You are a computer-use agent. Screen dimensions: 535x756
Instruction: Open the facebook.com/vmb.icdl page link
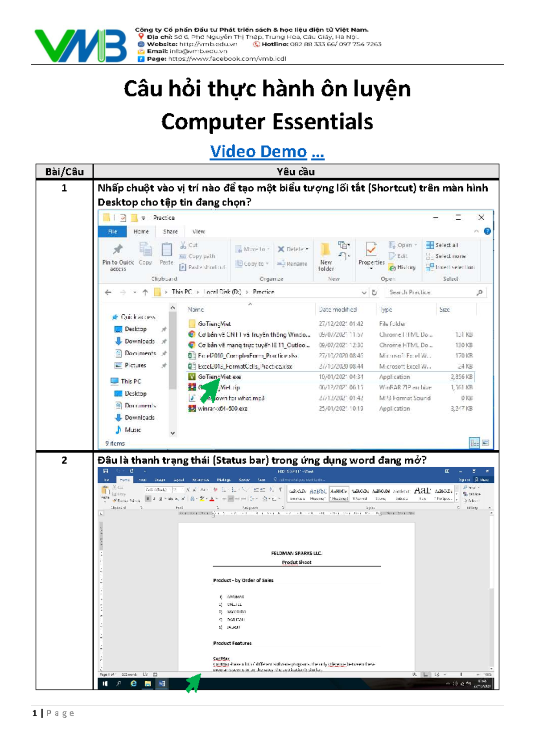click(227, 58)
